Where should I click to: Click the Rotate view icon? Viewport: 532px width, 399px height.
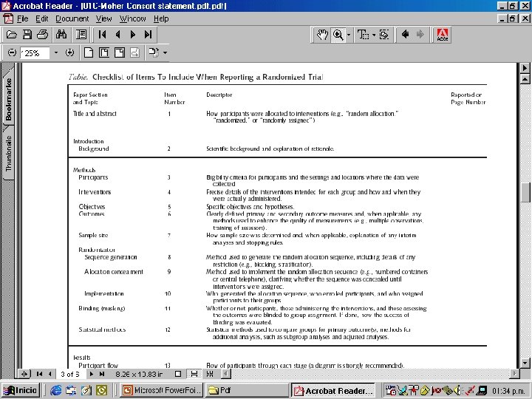coord(154,52)
